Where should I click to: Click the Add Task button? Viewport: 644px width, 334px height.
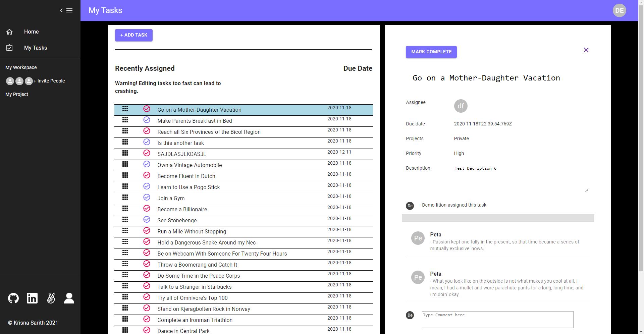pos(133,35)
